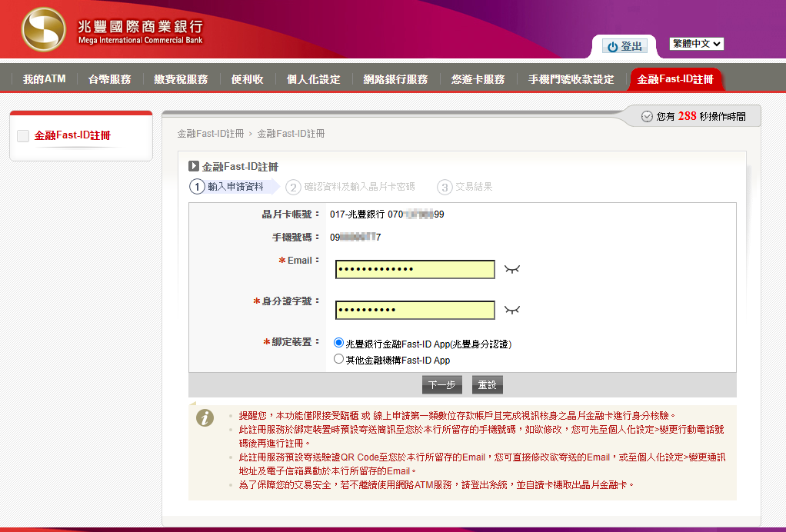Click the square icon in left sidebar

point(23,136)
